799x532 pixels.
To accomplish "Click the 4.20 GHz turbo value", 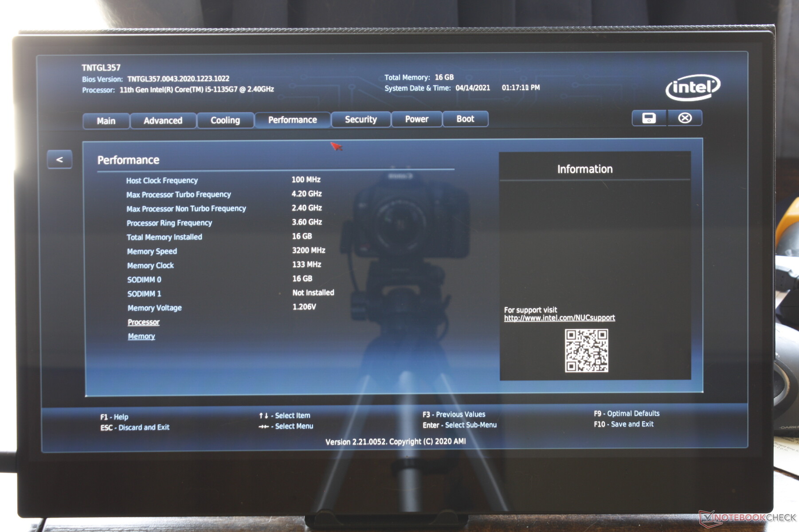I will pyautogui.click(x=307, y=194).
